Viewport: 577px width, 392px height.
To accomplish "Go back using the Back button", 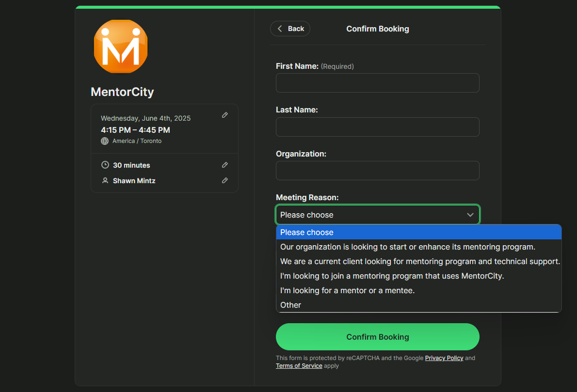I will click(290, 29).
